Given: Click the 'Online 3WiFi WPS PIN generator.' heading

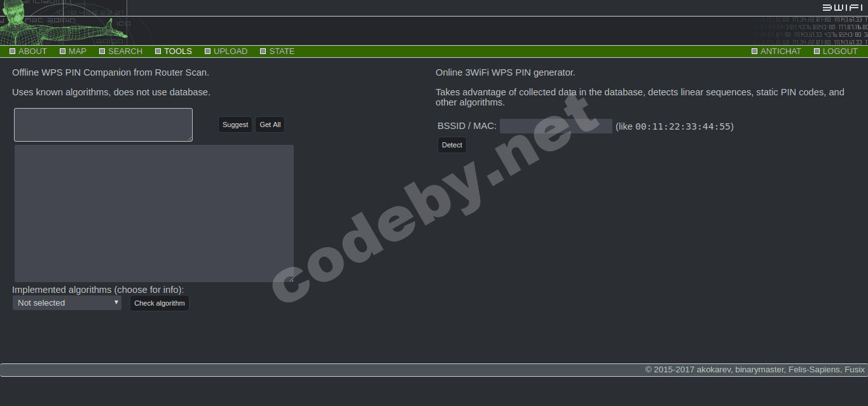Looking at the screenshot, I should 506,72.
